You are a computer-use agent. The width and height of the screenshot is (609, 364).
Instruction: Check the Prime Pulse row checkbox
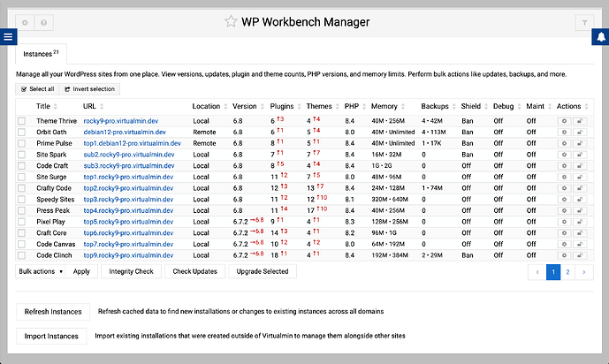(x=22, y=144)
